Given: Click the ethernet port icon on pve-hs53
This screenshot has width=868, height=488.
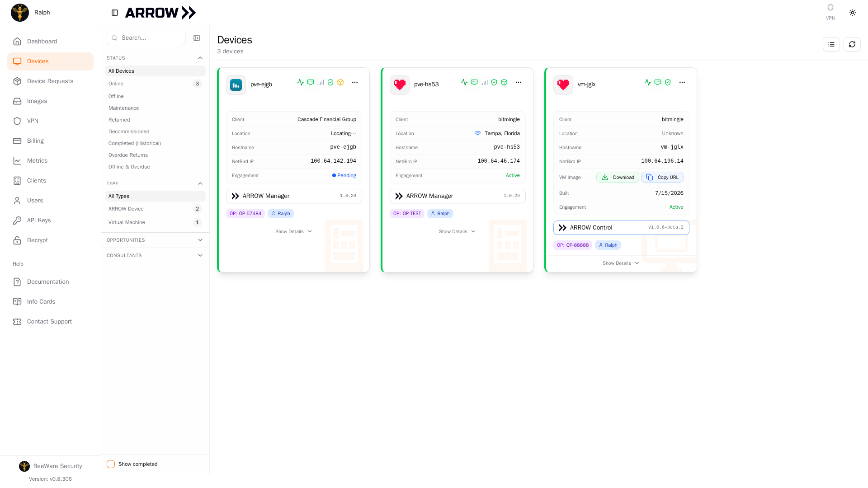Looking at the screenshot, I should 474,82.
